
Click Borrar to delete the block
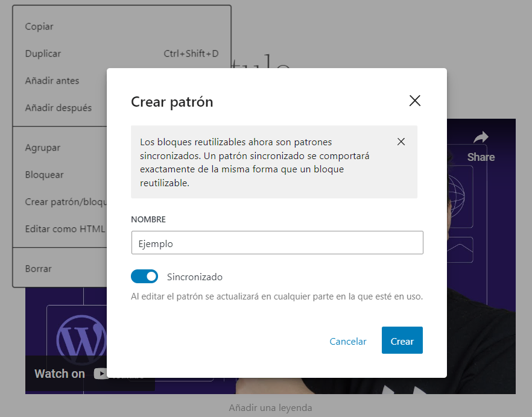[x=38, y=269]
